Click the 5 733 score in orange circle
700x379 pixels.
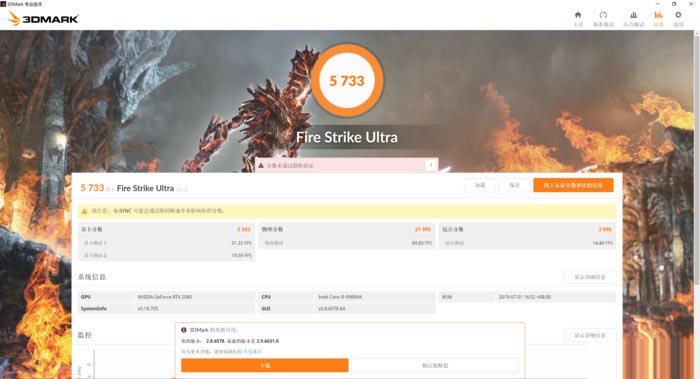click(x=347, y=81)
